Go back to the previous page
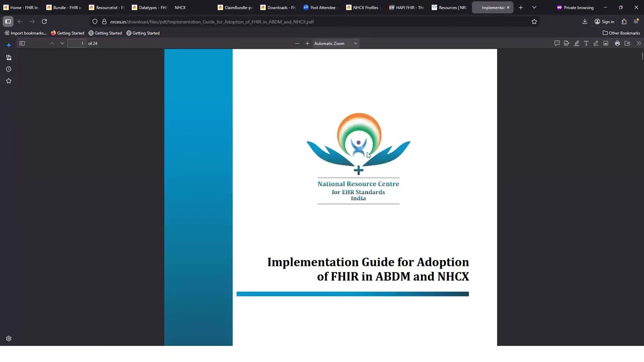 [20, 22]
